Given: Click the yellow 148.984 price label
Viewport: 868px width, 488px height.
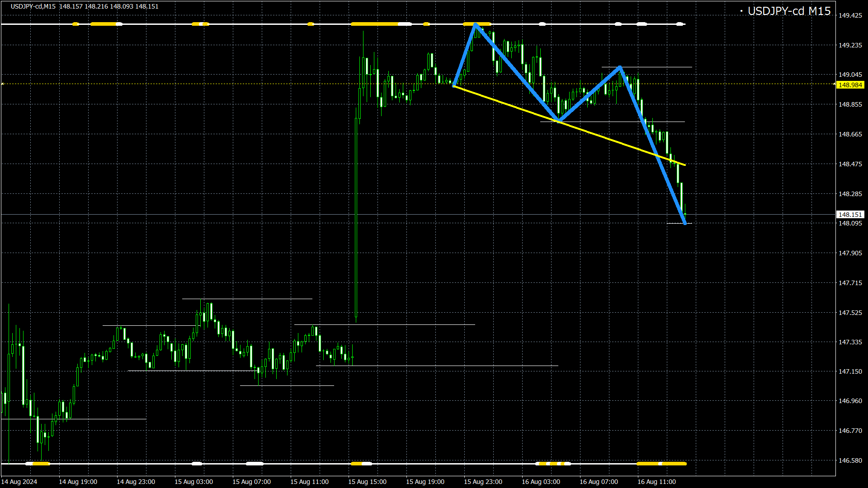Looking at the screenshot, I should click(850, 85).
